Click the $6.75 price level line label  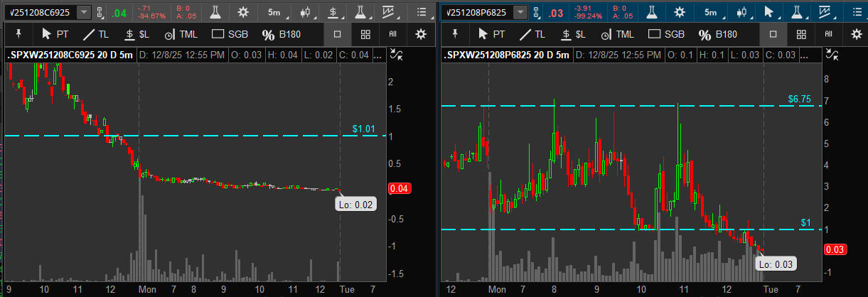click(x=799, y=99)
